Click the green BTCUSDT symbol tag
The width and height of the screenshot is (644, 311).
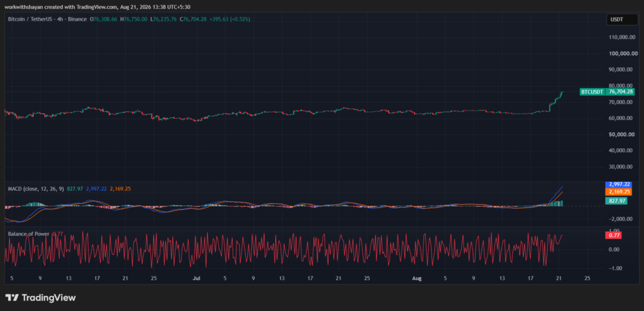[x=592, y=92]
